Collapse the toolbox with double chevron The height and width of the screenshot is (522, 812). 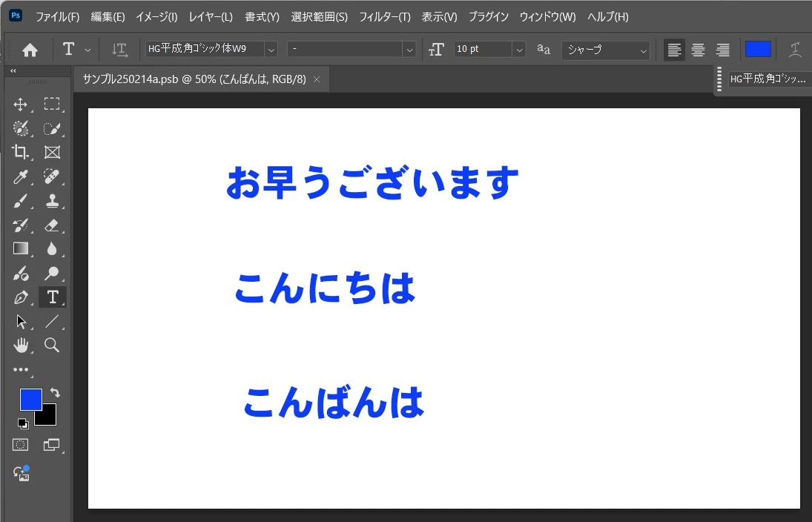coord(13,70)
